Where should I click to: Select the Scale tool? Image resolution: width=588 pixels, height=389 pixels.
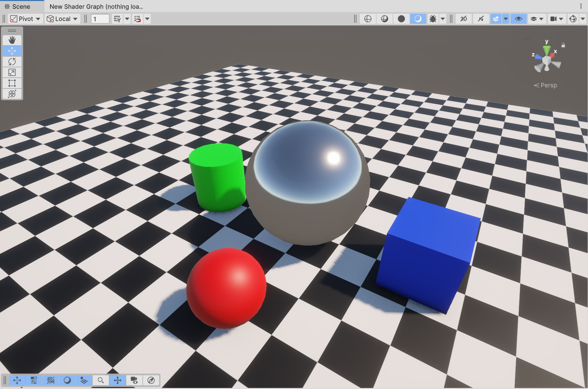click(x=12, y=72)
